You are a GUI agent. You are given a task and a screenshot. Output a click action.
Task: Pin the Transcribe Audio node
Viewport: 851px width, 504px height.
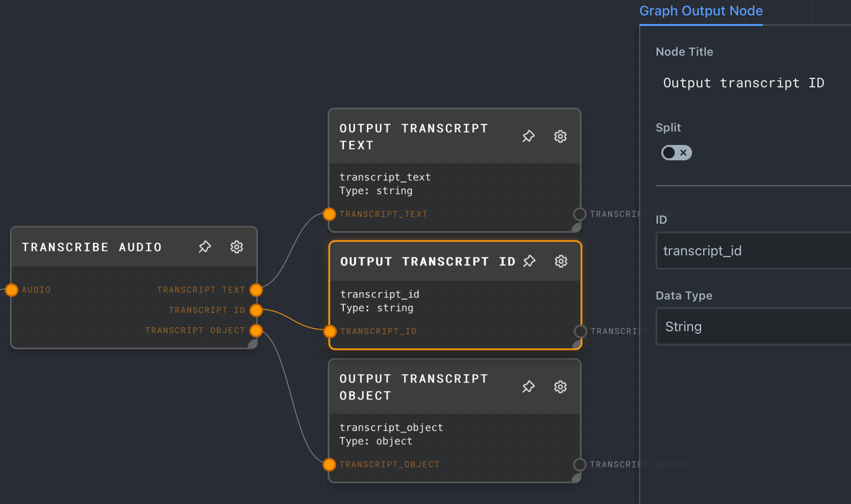pos(205,247)
